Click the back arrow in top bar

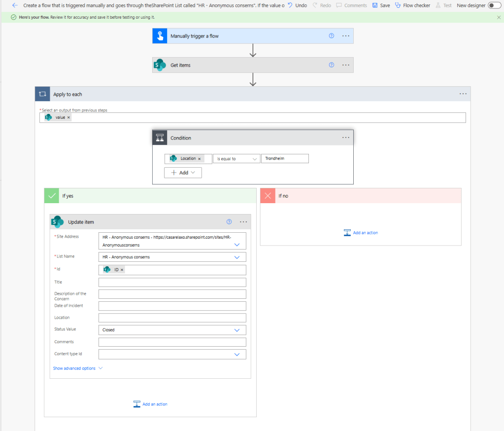(x=15, y=5)
